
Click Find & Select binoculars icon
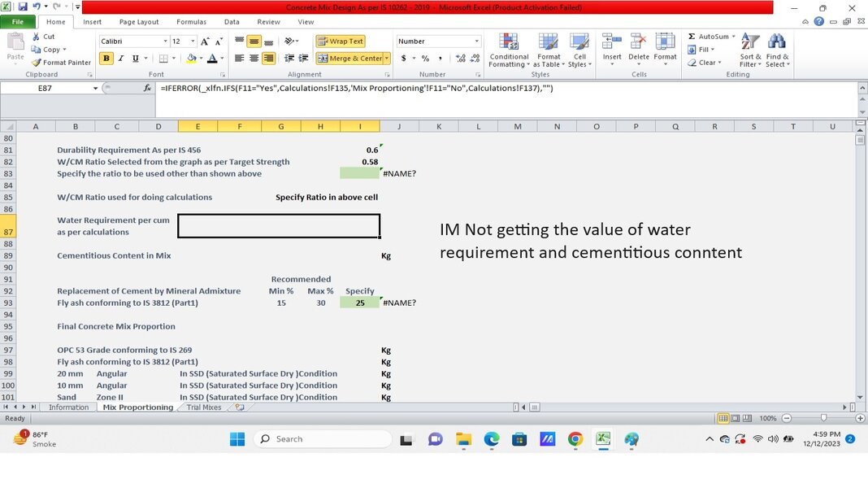point(777,42)
